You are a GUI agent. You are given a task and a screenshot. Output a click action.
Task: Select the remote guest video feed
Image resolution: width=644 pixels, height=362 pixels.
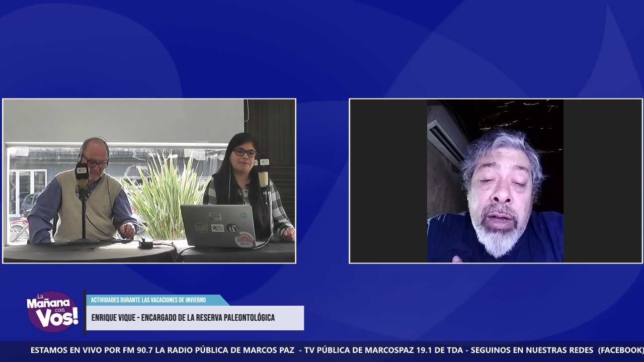[x=496, y=181]
